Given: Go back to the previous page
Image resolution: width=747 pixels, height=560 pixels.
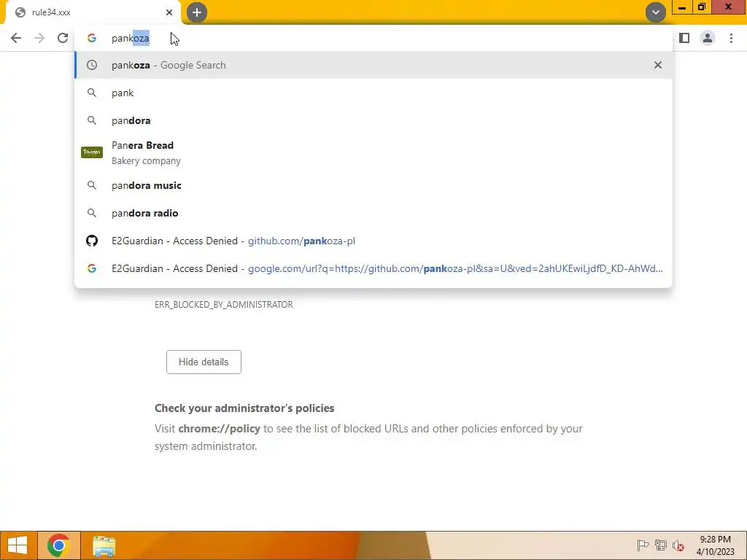Looking at the screenshot, I should click(16, 38).
